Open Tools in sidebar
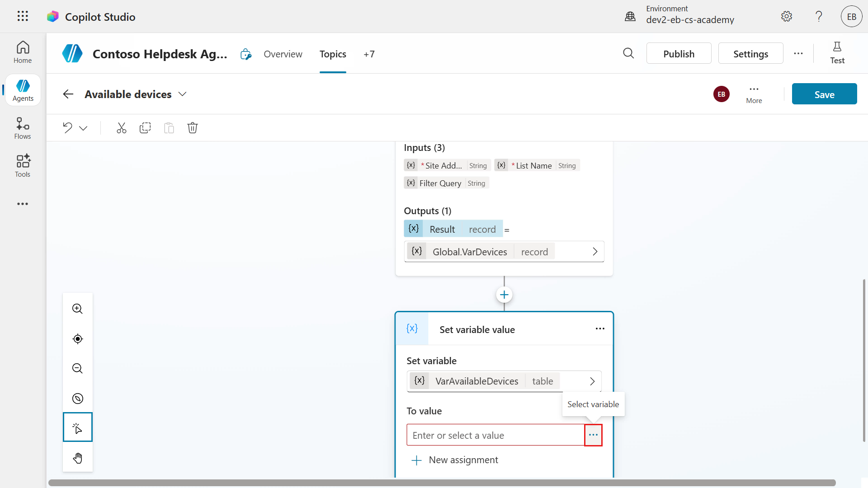 (x=23, y=166)
